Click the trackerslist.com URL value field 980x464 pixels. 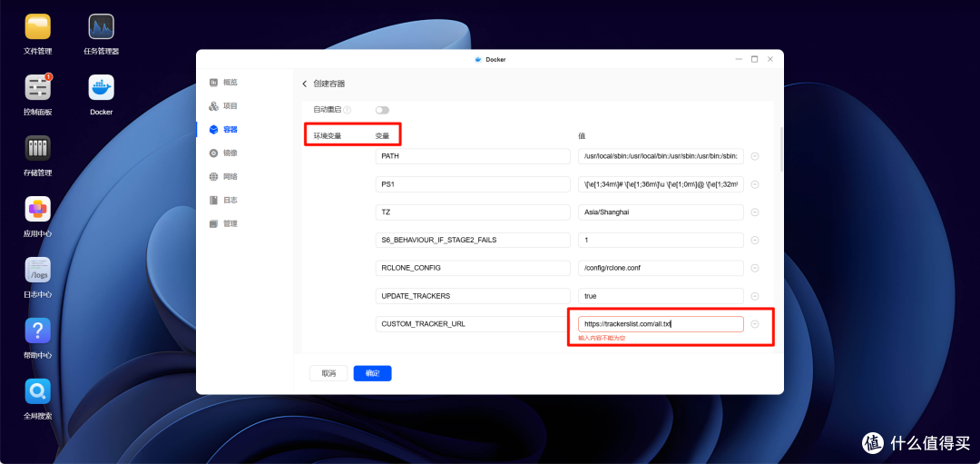click(x=661, y=324)
